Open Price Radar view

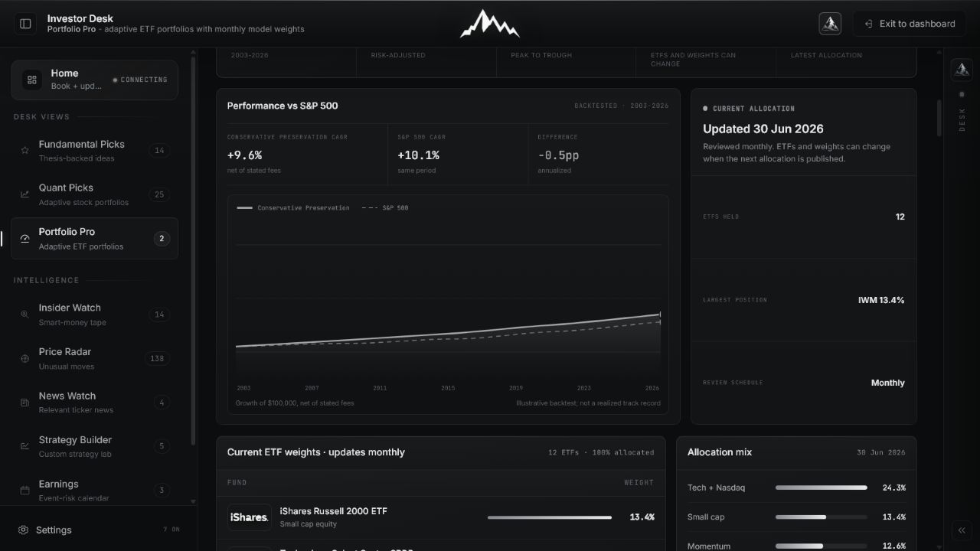point(94,358)
